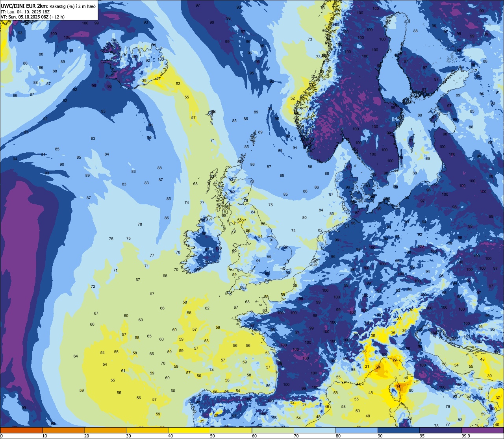Click the humidity value '24' on the map
The width and height of the screenshot is (504, 439).
tap(378, 367)
